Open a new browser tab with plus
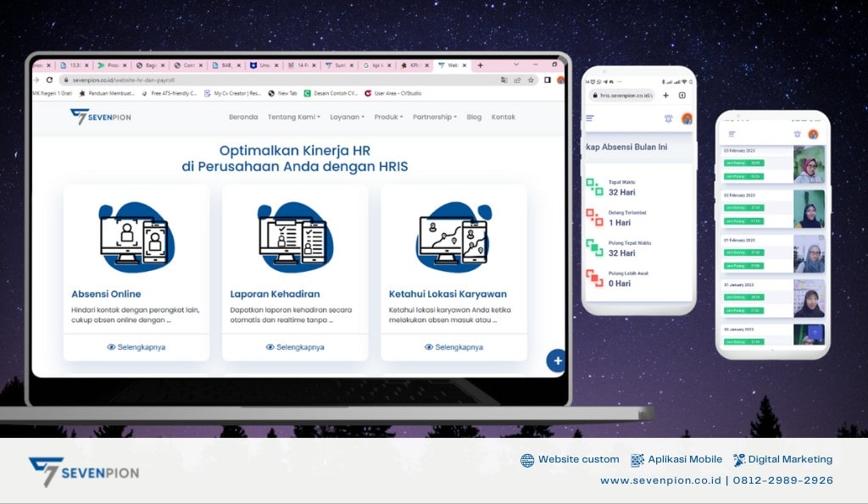Viewport: 868px width, 504px height. (480, 65)
